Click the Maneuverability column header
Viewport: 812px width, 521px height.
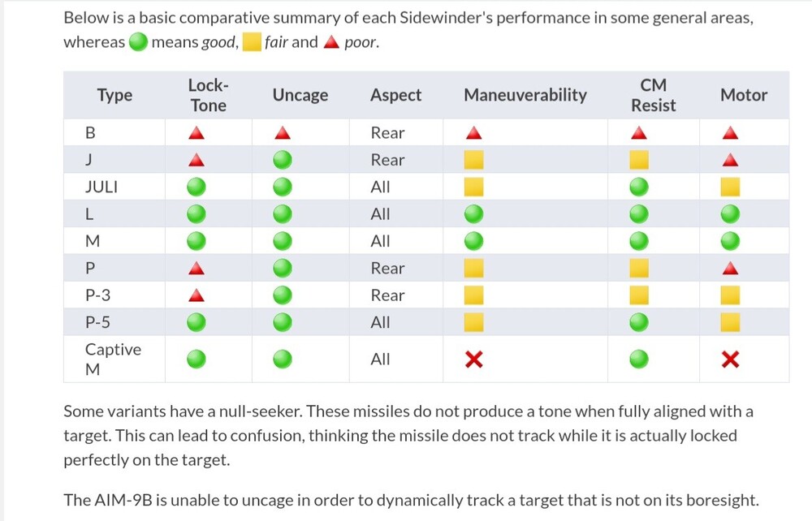point(525,95)
